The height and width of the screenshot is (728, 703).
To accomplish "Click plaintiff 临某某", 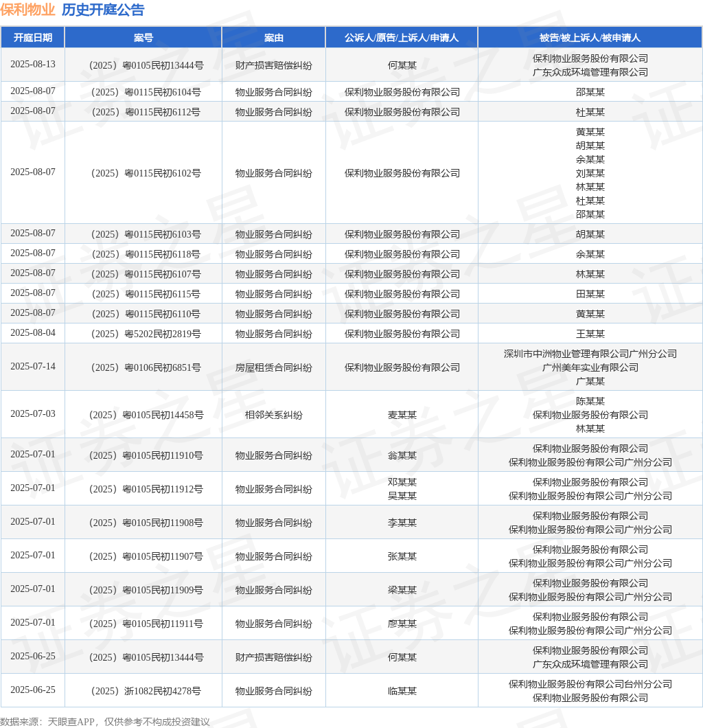I will (402, 691).
